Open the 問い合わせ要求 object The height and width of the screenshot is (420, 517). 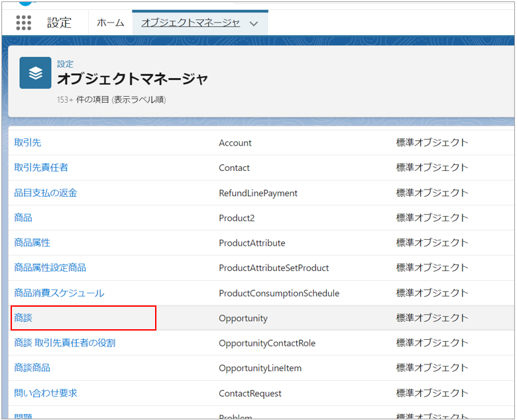46,393
